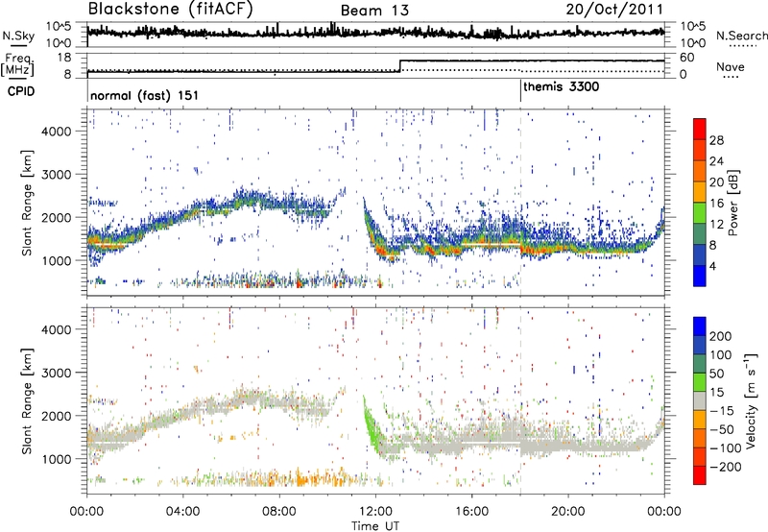
Task: Click the '4000' tick on the power panel axis
Action: click(56, 131)
